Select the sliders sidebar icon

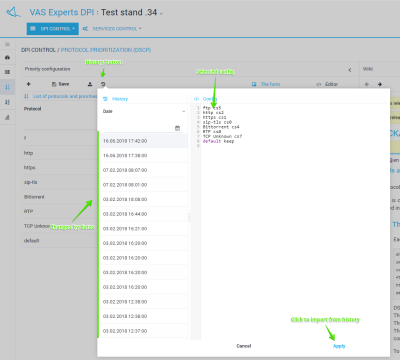pos(7,102)
